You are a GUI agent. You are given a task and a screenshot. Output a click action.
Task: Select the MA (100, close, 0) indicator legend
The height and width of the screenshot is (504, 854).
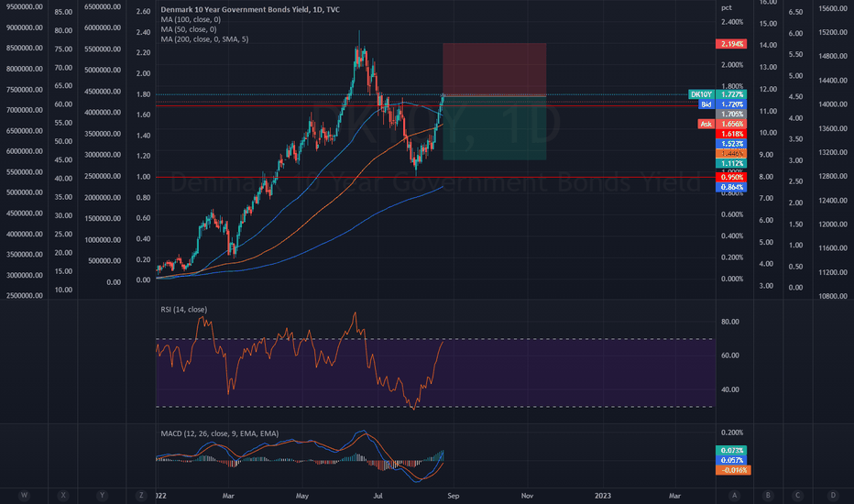pos(191,19)
